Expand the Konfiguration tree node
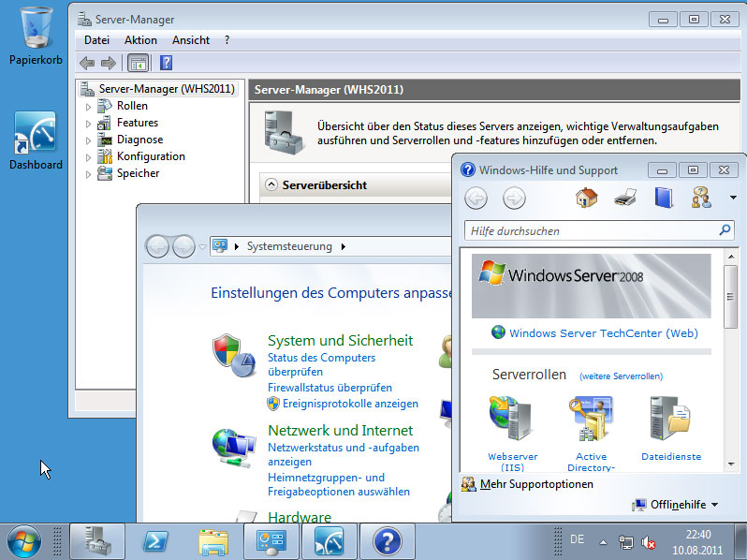Image resolution: width=747 pixels, height=560 pixels. click(89, 157)
